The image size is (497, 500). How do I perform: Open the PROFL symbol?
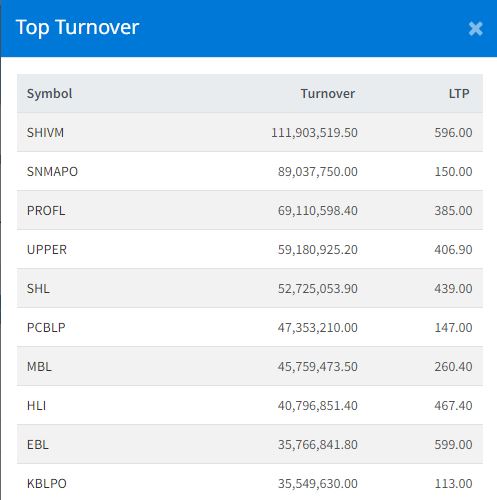(46, 211)
